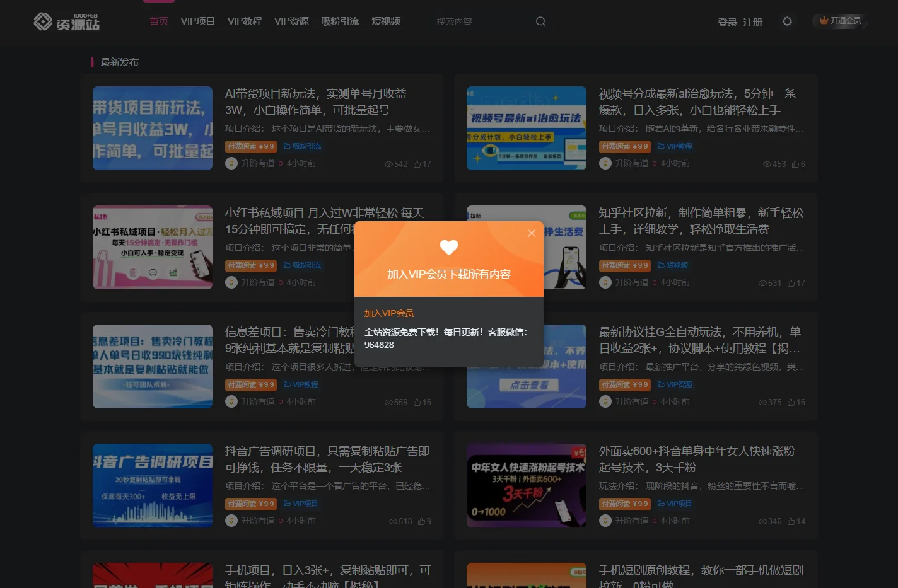This screenshot has width=898, height=588.
Task: Open thumbnail of AI带货项目 post
Action: (153, 128)
